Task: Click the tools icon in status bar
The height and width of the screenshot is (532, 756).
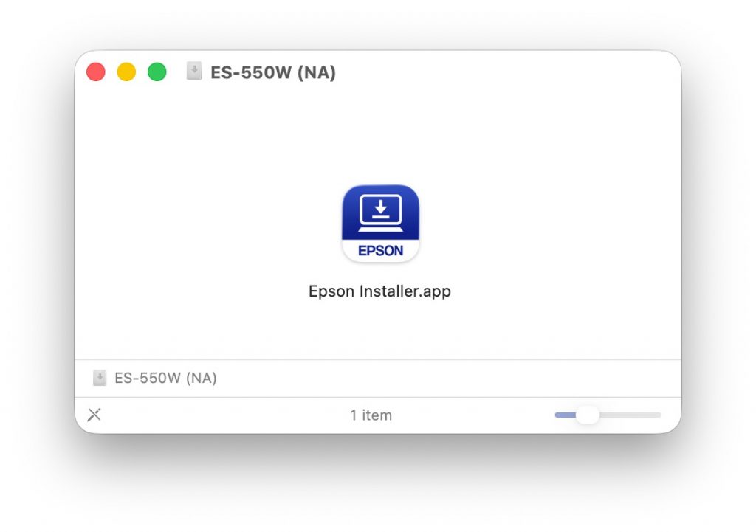Action: pyautogui.click(x=94, y=415)
